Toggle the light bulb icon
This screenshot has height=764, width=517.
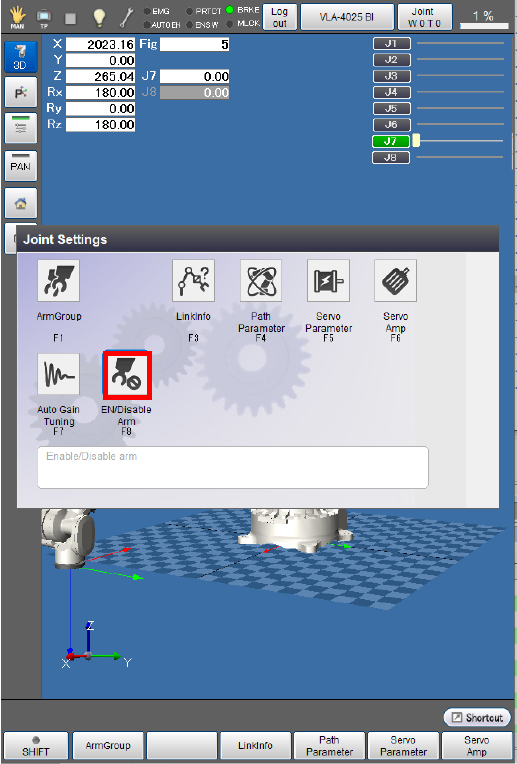99,18
